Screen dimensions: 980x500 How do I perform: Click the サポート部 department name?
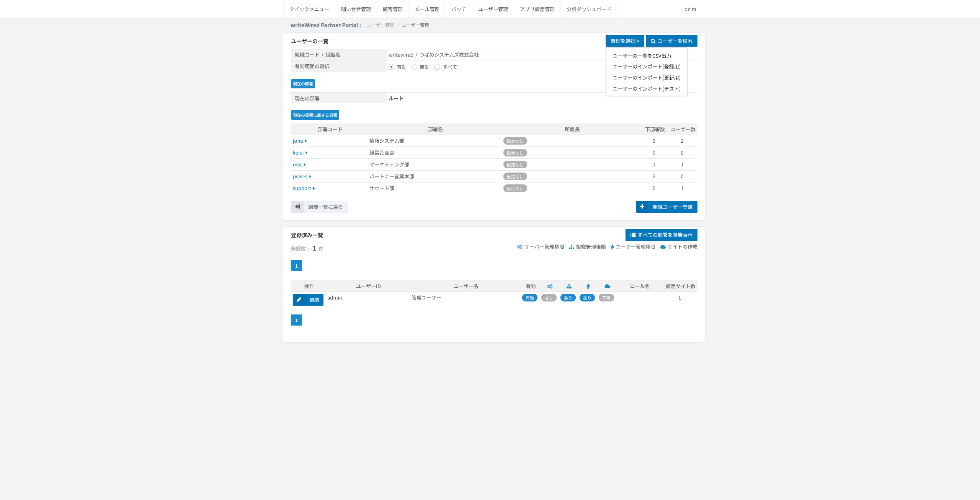[382, 189]
